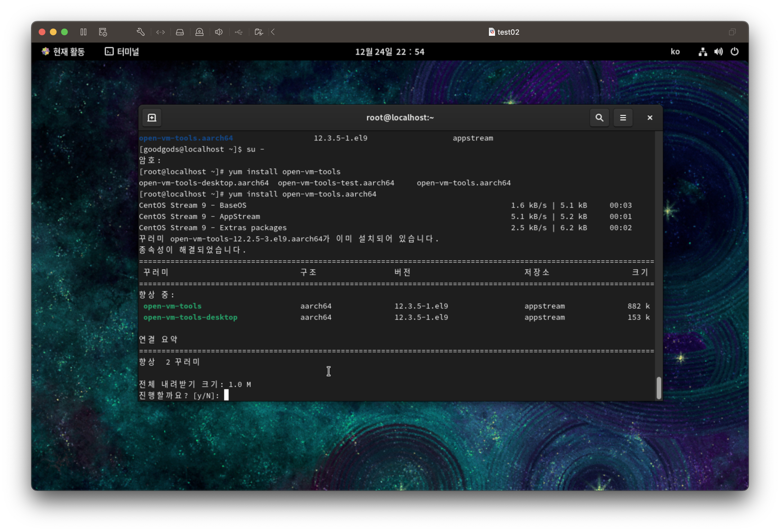Toggle the VM sound card icon

coord(219,32)
